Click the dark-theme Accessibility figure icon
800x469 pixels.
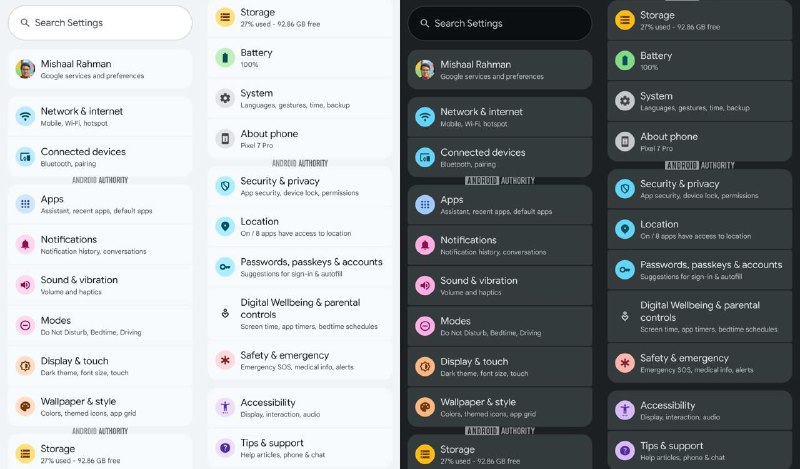point(624,410)
